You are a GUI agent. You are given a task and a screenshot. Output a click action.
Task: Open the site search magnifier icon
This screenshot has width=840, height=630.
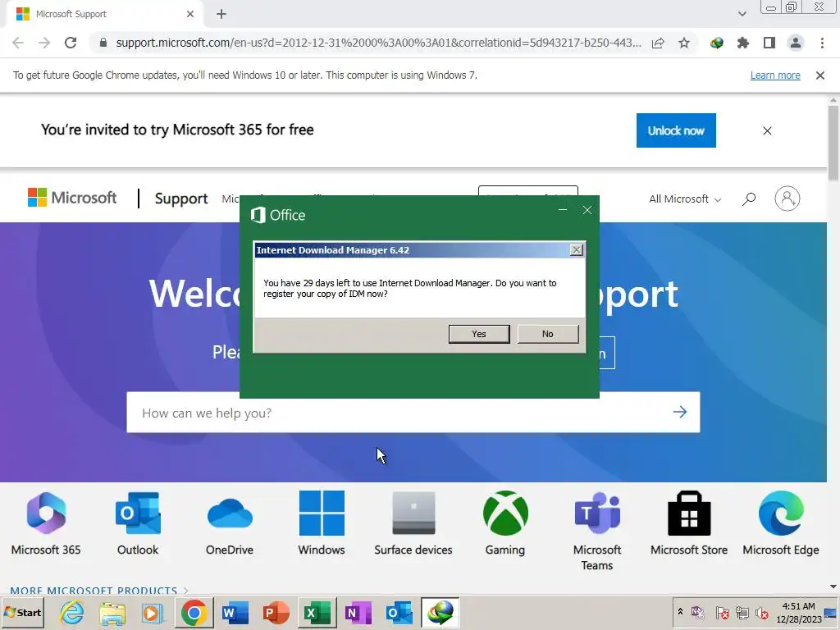[749, 199]
